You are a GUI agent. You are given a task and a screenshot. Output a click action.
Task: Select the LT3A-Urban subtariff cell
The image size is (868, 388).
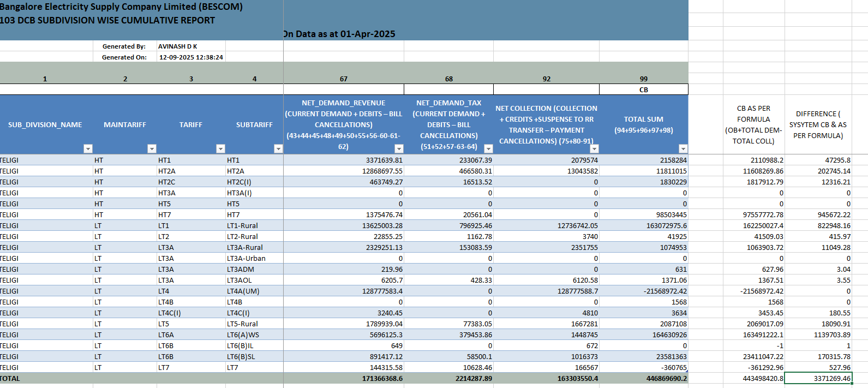(x=254, y=258)
